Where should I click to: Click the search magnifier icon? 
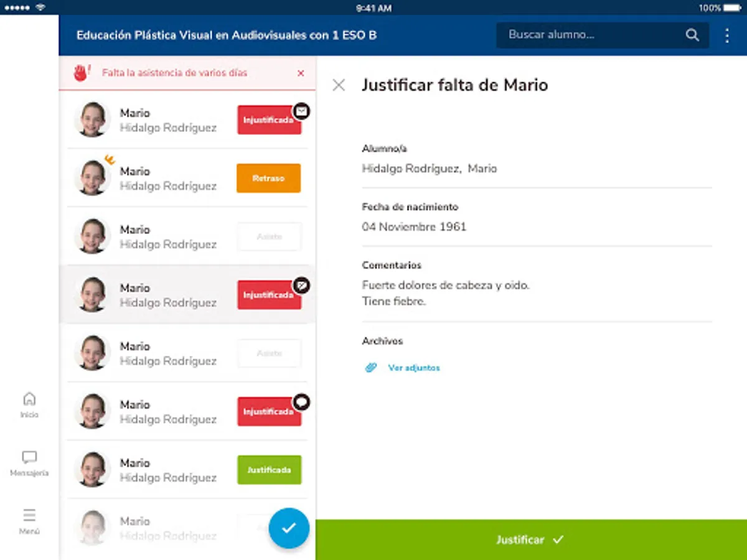pos(692,35)
